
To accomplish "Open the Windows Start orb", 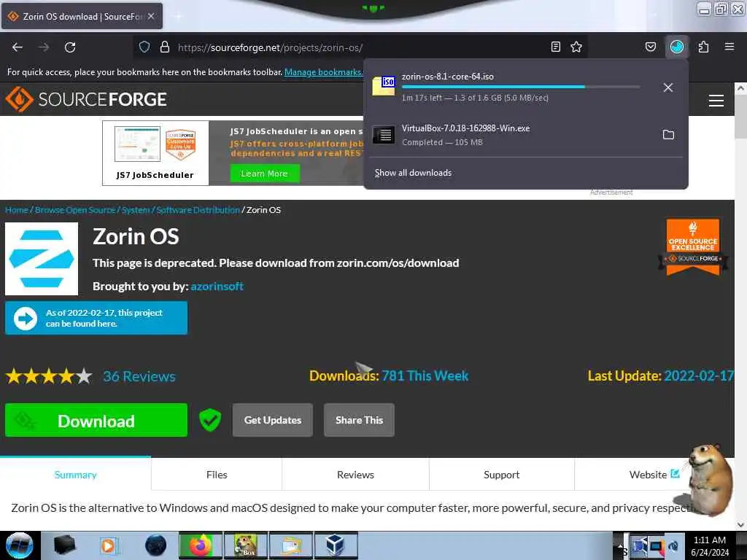I will pos(20,545).
